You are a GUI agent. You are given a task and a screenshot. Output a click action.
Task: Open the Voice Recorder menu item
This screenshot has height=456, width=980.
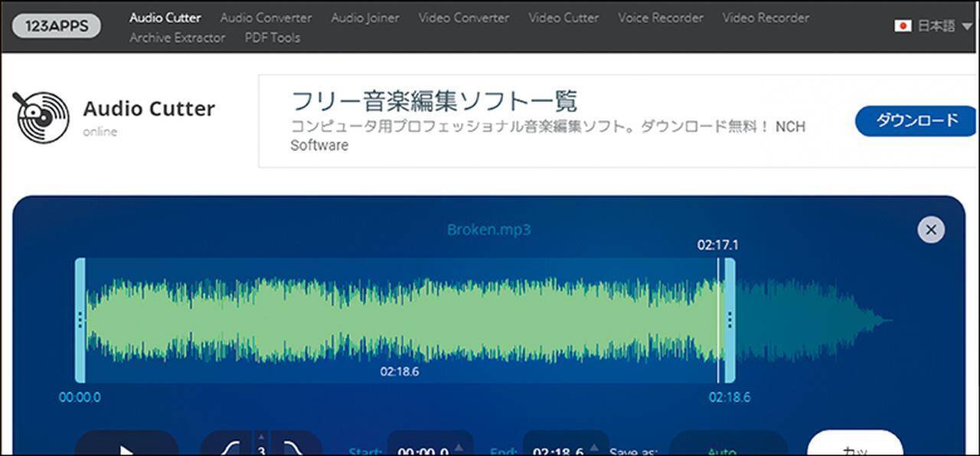point(660,17)
